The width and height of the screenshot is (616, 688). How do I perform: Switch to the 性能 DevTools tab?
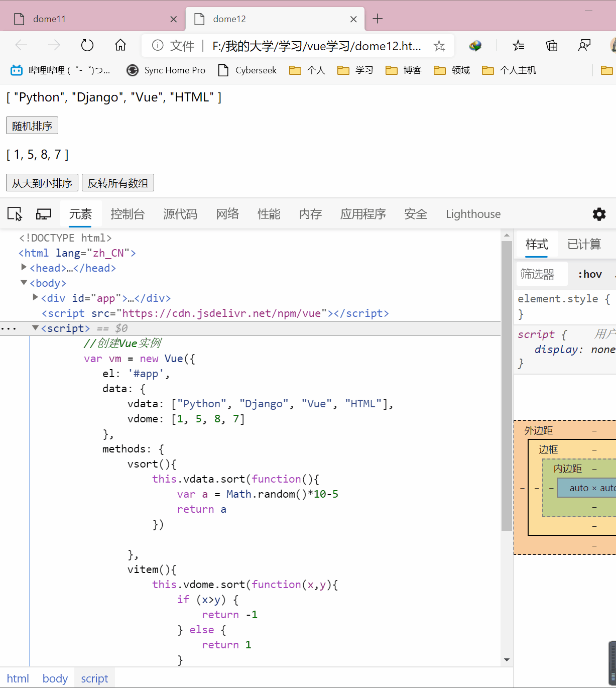(269, 214)
